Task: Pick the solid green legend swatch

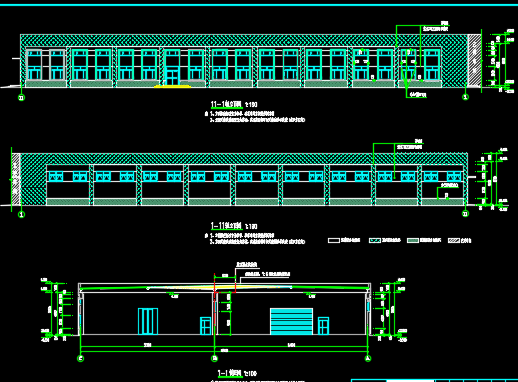Action: 413,240
